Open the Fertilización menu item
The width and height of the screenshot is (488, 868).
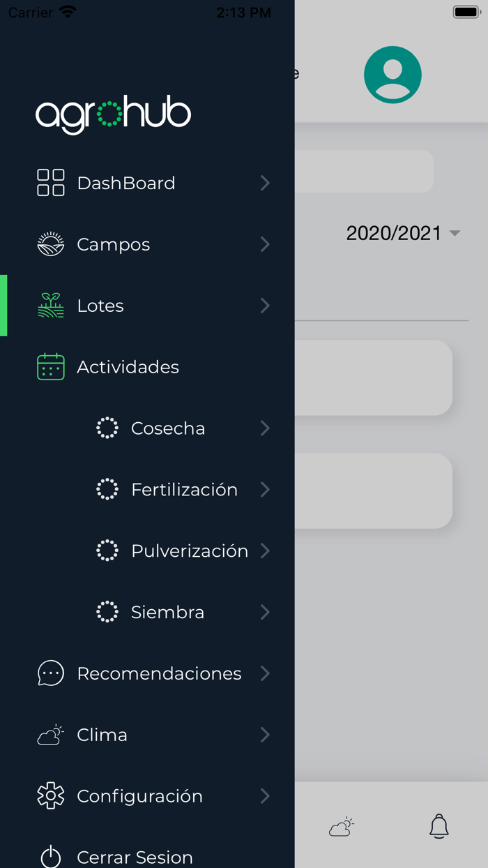[184, 489]
